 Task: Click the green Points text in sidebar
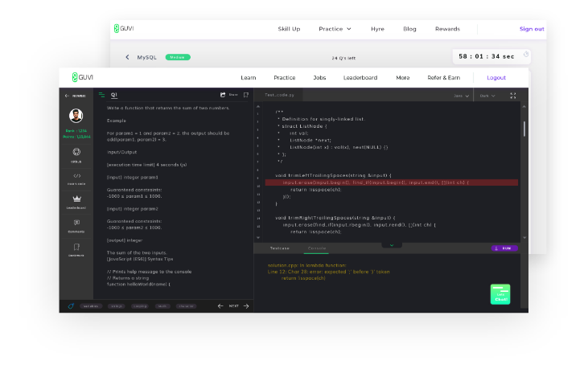[x=76, y=137]
